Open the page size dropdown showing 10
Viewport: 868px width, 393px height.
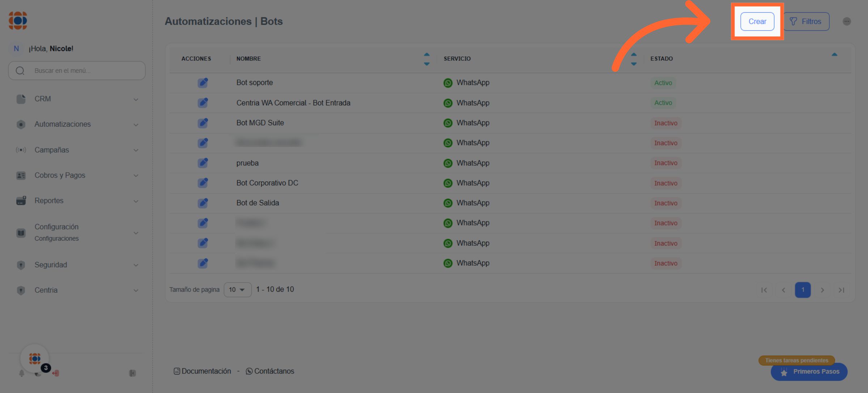[237, 290]
